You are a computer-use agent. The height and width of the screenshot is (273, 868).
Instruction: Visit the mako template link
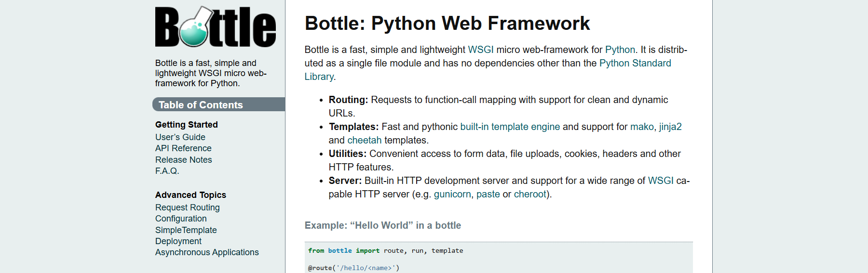[x=641, y=127]
